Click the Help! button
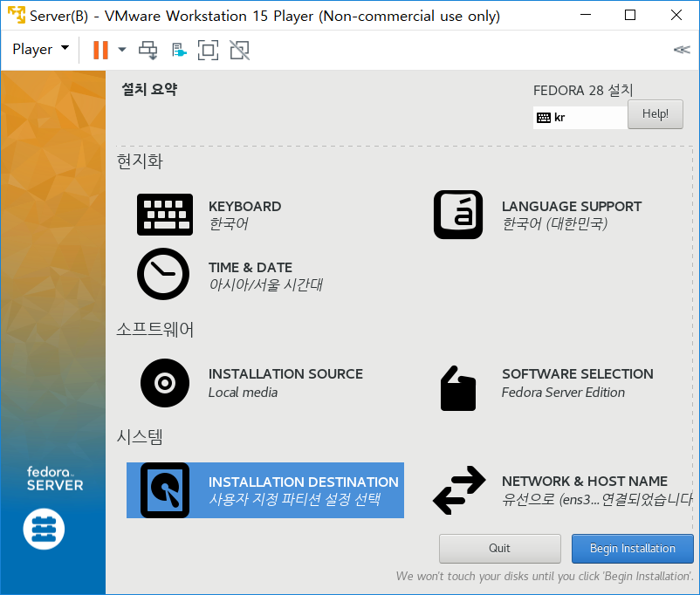The image size is (700, 595). pyautogui.click(x=655, y=114)
